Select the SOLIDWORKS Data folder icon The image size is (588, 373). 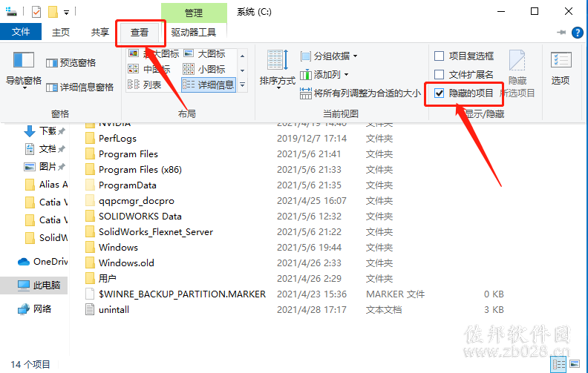click(x=90, y=216)
